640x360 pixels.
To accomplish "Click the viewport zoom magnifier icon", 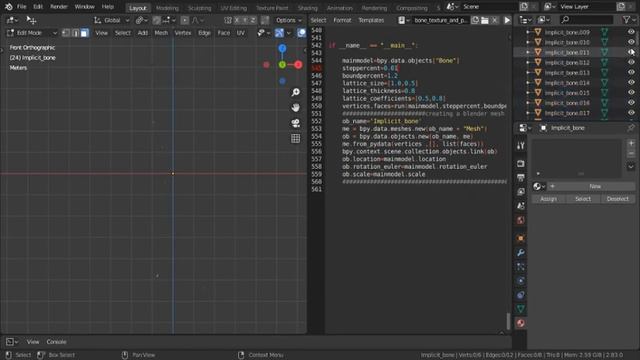I will (296, 92).
